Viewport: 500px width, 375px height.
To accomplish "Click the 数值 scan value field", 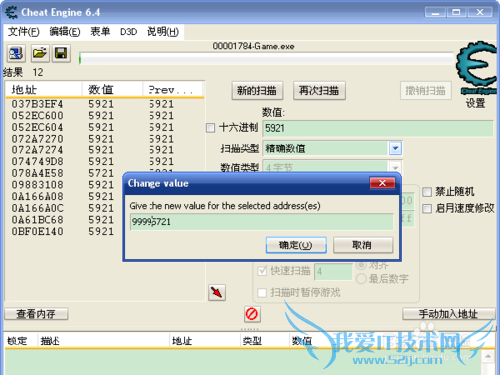I will tap(378, 128).
